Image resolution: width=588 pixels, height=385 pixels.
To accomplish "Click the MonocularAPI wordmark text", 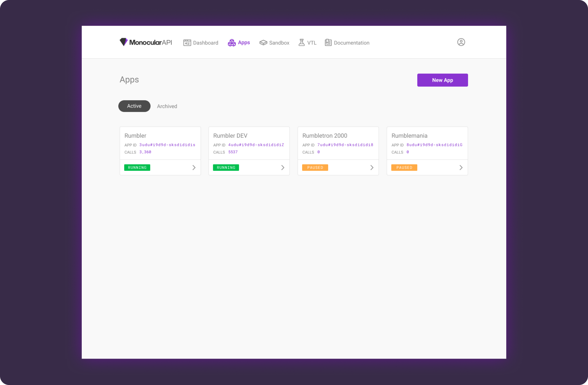I will point(151,42).
